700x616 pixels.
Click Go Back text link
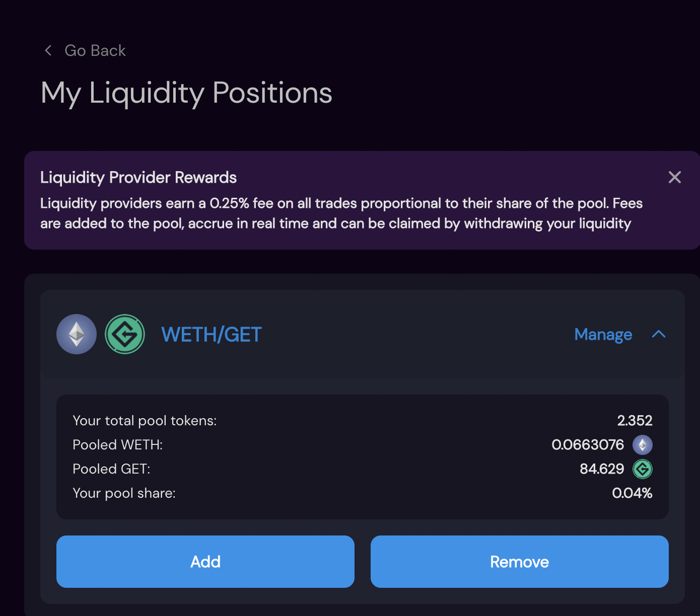[95, 51]
